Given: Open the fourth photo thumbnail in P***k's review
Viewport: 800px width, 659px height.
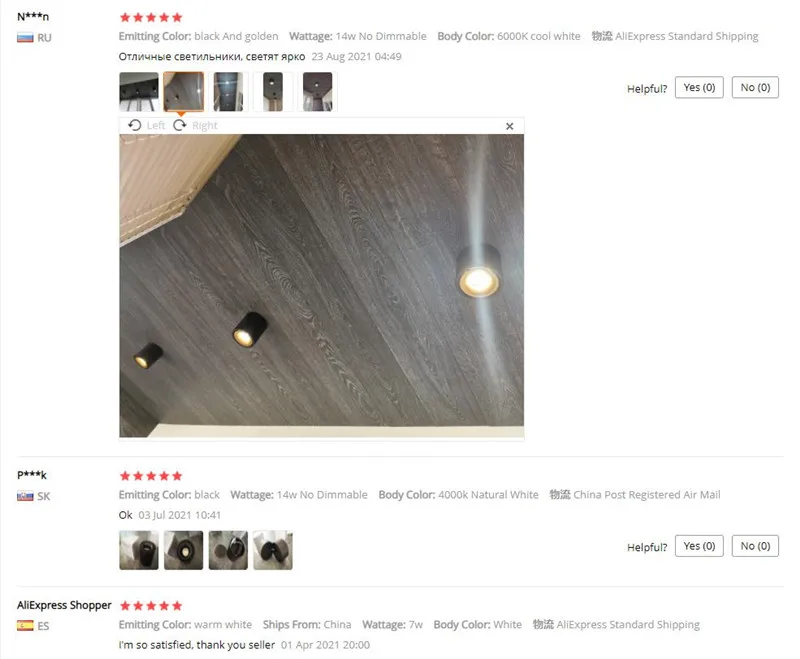Looking at the screenshot, I should 273,550.
